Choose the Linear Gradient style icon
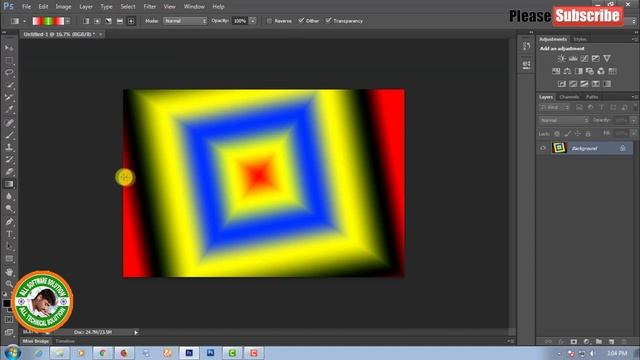 click(86, 21)
